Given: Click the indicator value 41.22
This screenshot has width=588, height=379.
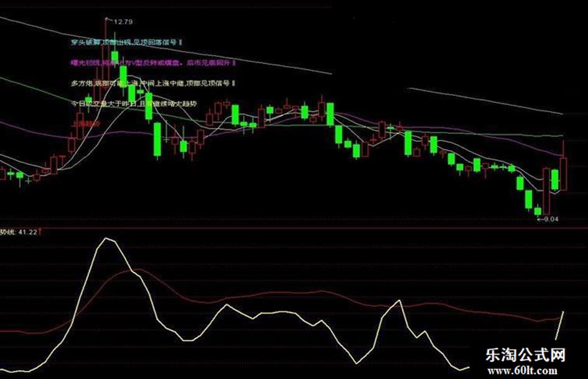Looking at the screenshot, I should [x=28, y=232].
